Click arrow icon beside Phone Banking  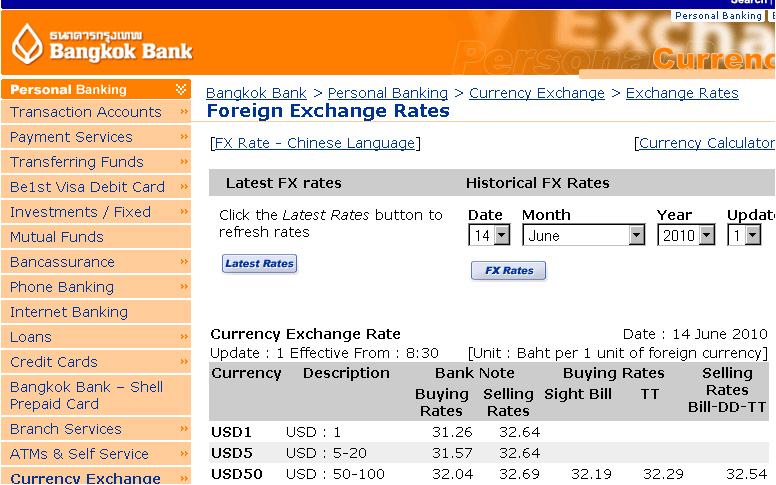[x=184, y=287]
